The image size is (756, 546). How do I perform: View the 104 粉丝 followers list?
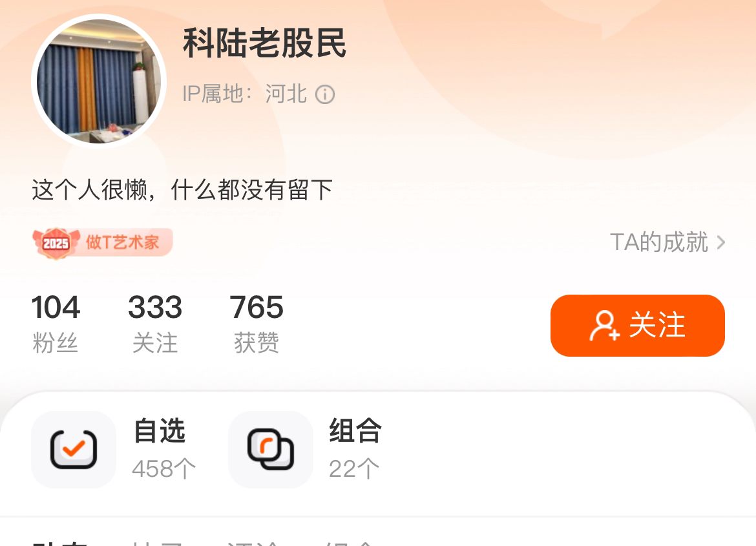click(x=56, y=324)
